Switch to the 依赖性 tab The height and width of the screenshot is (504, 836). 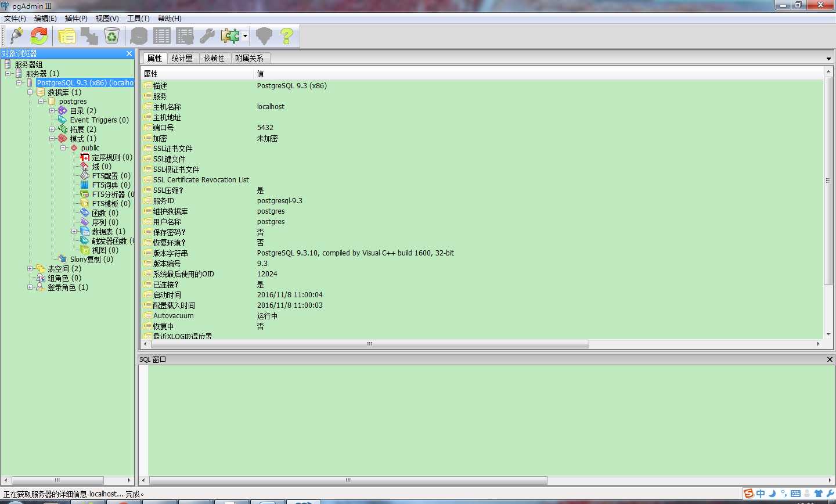214,58
